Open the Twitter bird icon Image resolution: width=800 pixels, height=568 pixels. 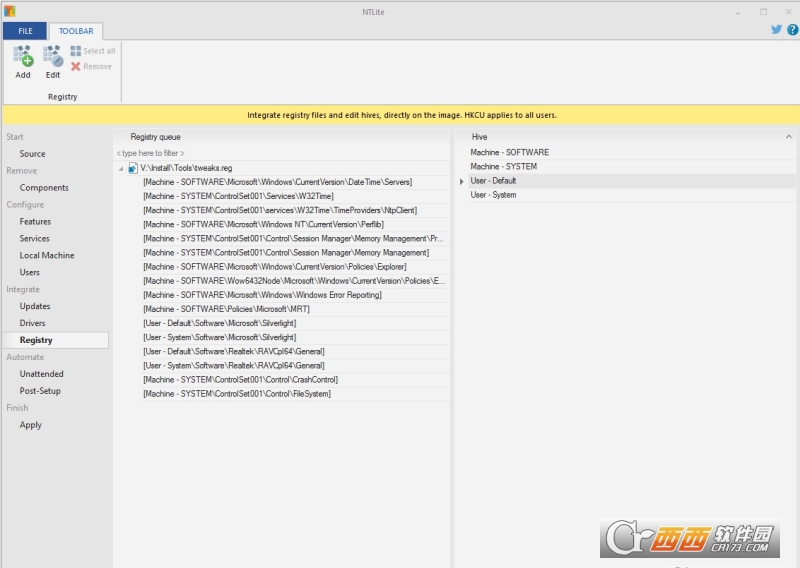776,30
